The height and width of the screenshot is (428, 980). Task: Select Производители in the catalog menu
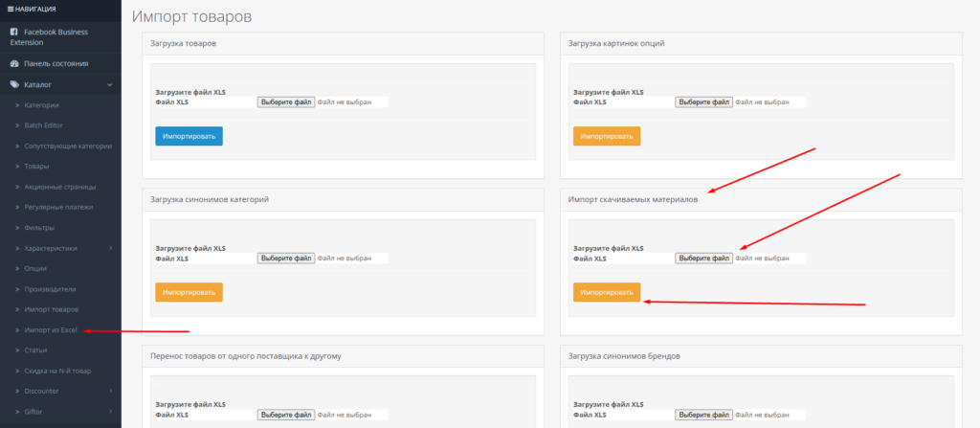point(50,289)
